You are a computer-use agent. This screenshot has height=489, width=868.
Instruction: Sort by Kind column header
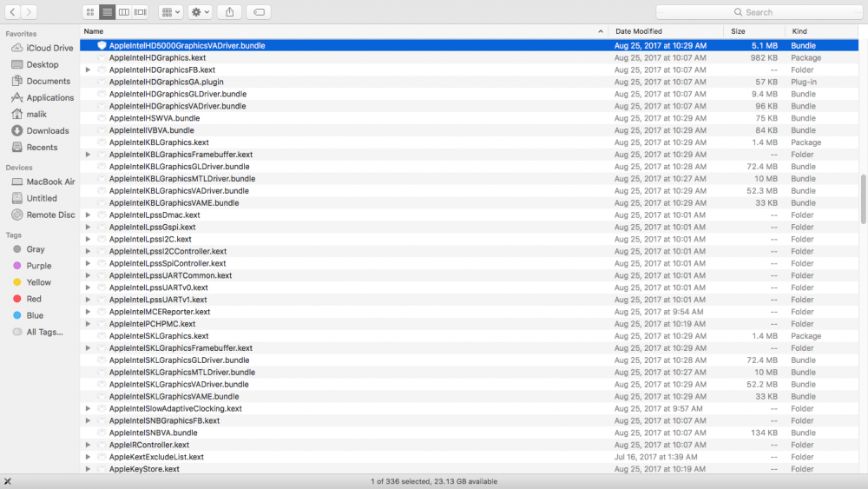pyautogui.click(x=821, y=31)
